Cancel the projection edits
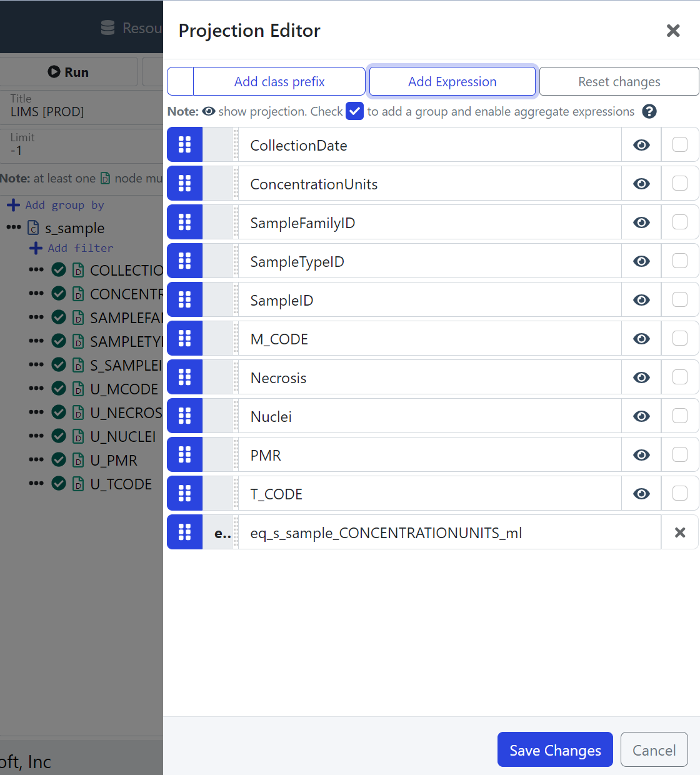Screen dimensions: 700x775 (654, 750)
